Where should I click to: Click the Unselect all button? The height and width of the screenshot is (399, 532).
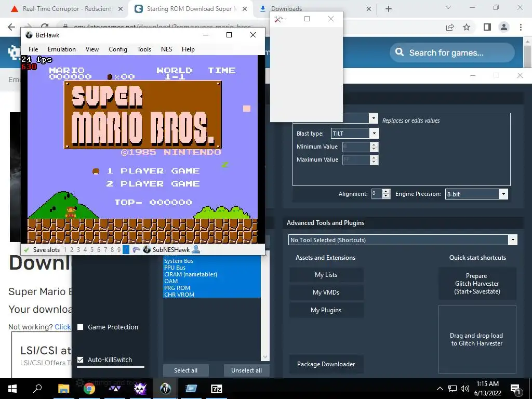pos(246,370)
